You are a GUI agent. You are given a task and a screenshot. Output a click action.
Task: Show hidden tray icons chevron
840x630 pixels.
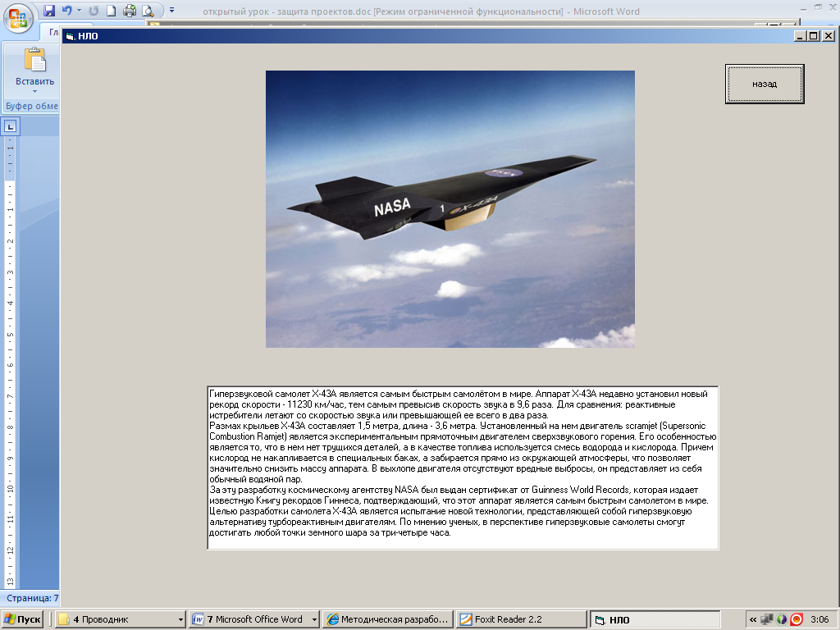[x=753, y=619]
